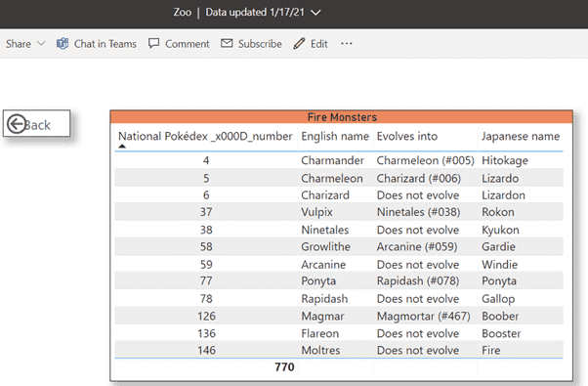Select the Lizardo cell
Image resolution: width=588 pixels, height=386 pixels.
point(500,178)
